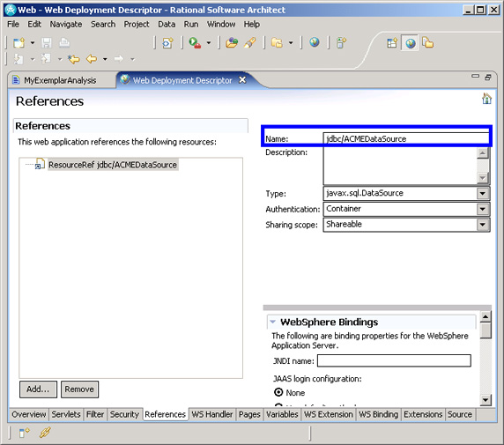Maximize/restore the editor area
The width and height of the screenshot is (504, 445).
click(x=488, y=78)
